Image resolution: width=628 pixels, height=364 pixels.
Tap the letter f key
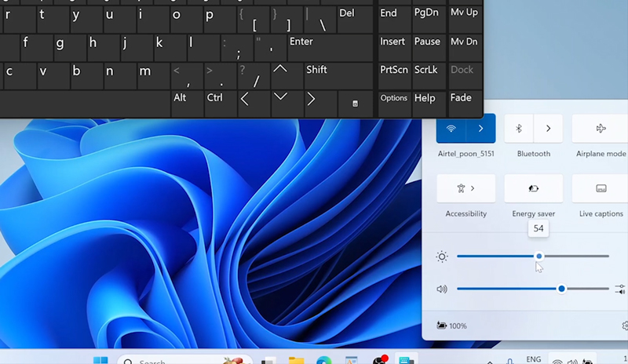[x=37, y=48]
